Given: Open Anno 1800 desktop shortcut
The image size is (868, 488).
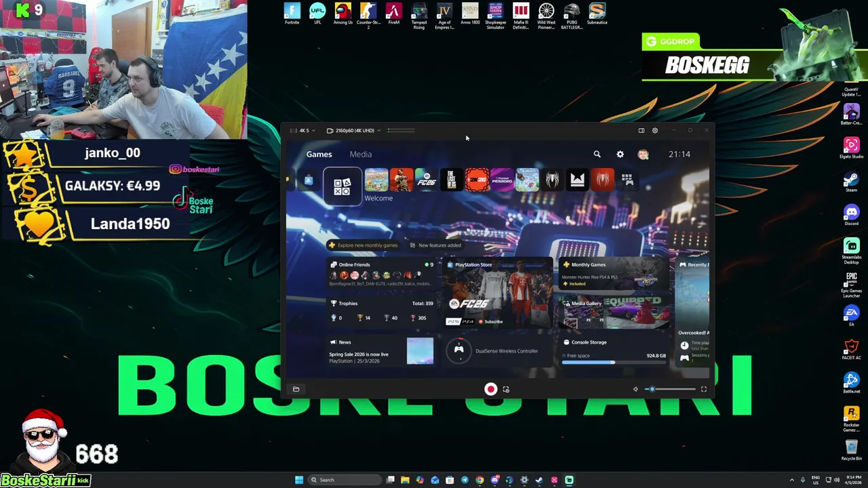Looking at the screenshot, I should [x=470, y=15].
